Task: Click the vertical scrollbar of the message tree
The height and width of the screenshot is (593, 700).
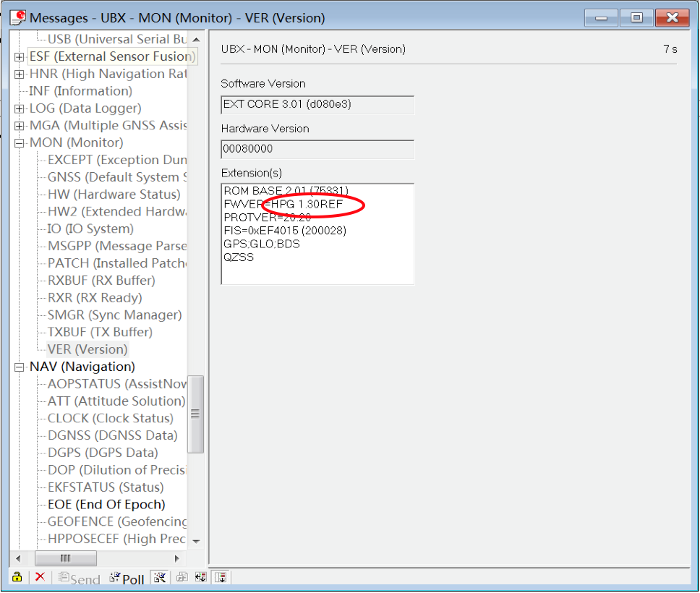Action: 195,412
